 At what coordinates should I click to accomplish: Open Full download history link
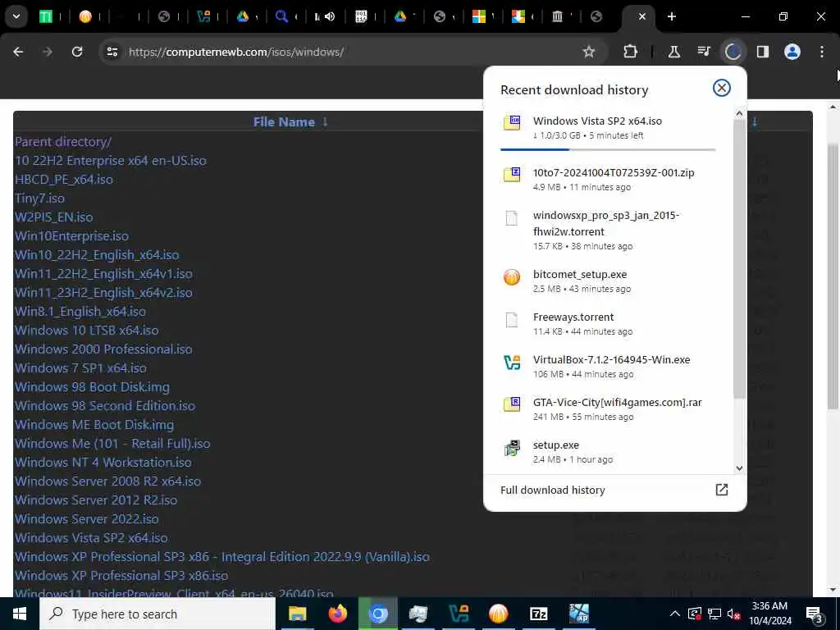552,491
